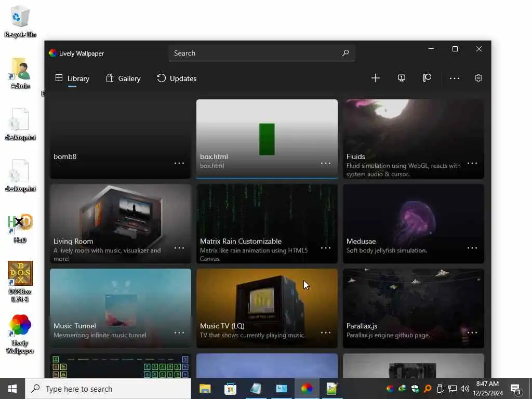
Task: Open File Explorer from the taskbar
Action: tap(205, 389)
